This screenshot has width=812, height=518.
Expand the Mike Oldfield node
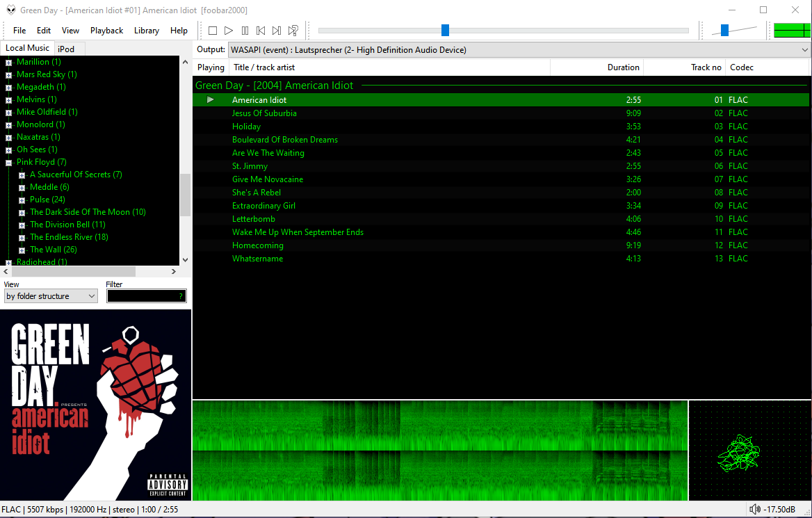click(x=8, y=112)
